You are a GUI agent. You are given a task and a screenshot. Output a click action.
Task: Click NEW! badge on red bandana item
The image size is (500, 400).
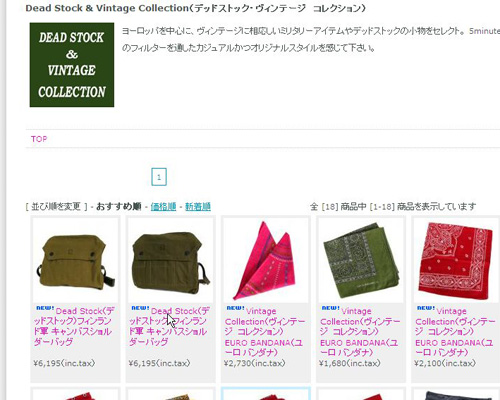(x=426, y=308)
